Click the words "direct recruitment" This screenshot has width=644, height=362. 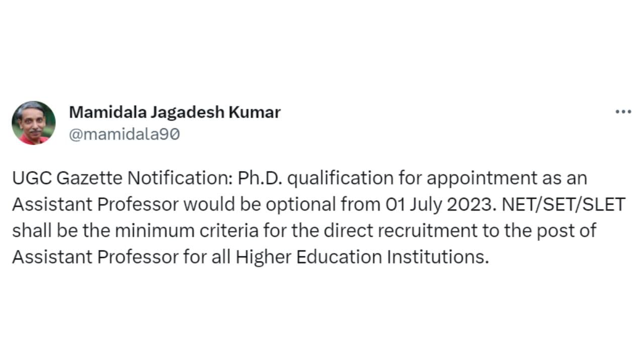click(x=400, y=231)
